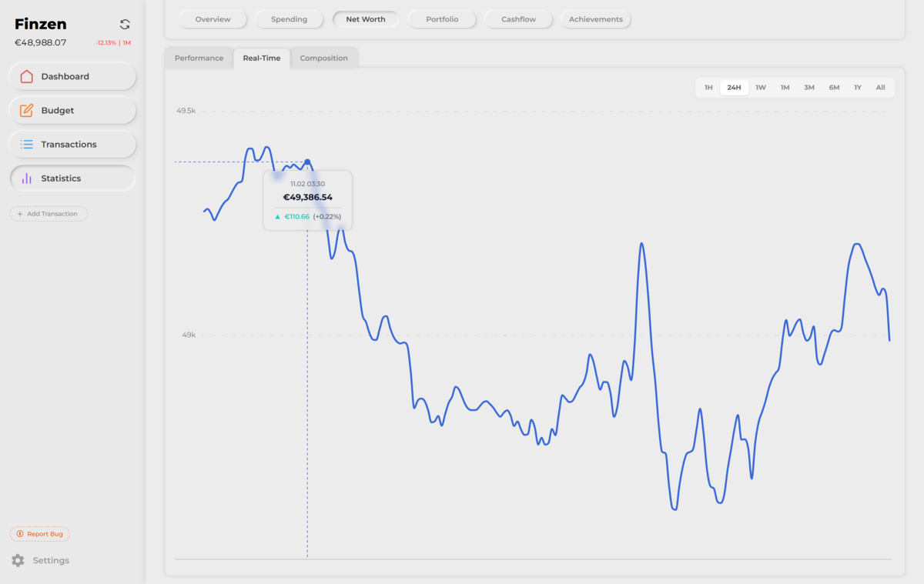This screenshot has height=584, width=924.
Task: Switch to the Composition tab
Action: (323, 58)
